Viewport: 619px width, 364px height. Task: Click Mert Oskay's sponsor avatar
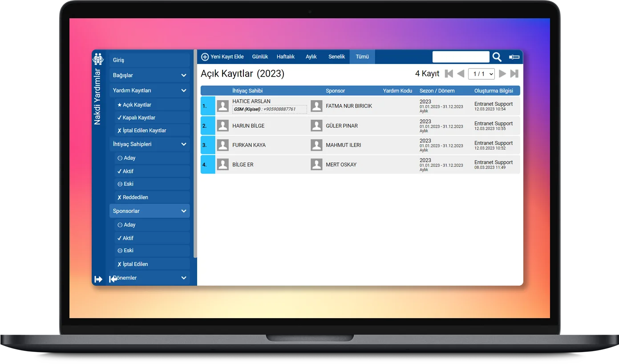click(316, 165)
